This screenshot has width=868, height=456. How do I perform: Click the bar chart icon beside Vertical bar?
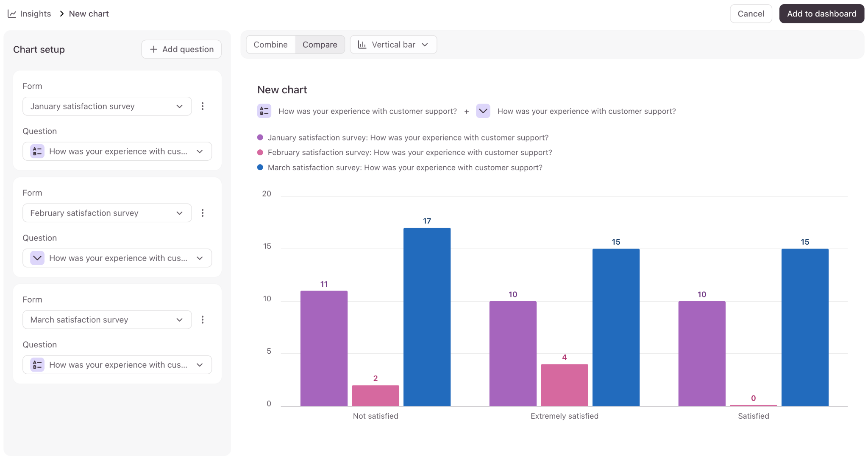(362, 45)
